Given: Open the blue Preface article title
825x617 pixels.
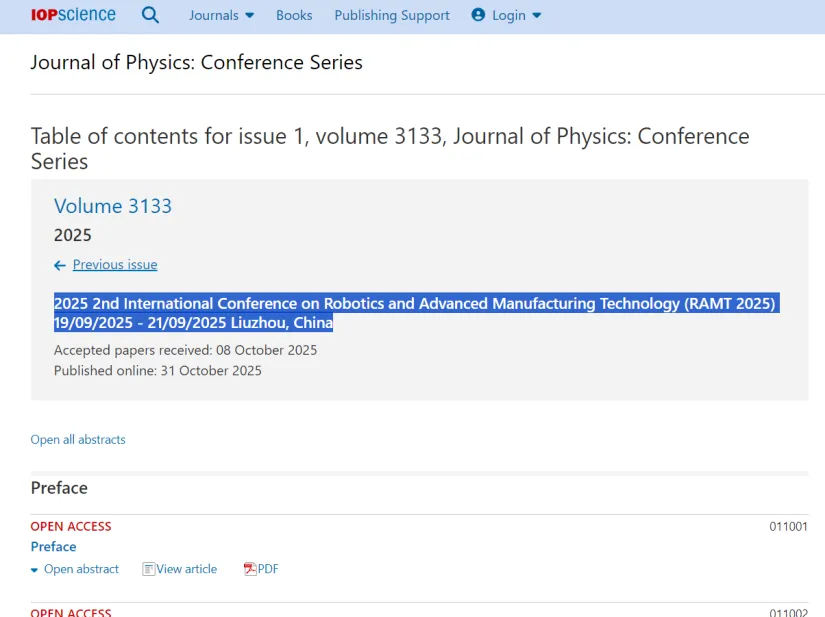Looking at the screenshot, I should [54, 547].
